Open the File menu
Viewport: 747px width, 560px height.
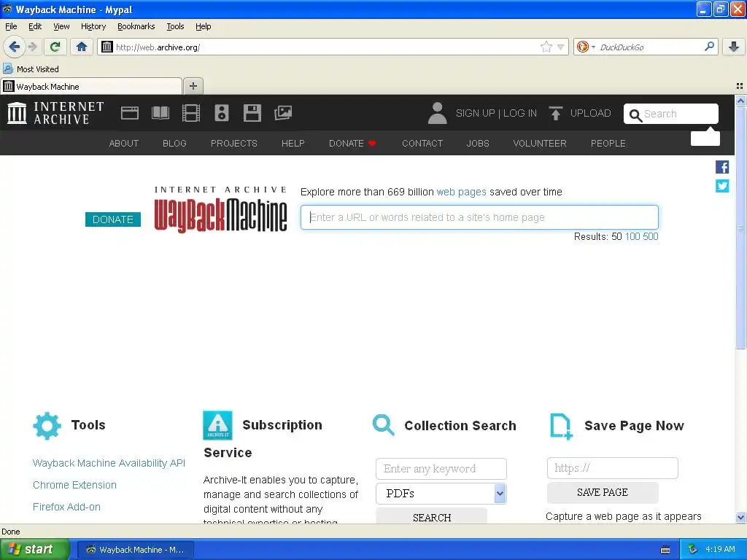pos(11,26)
